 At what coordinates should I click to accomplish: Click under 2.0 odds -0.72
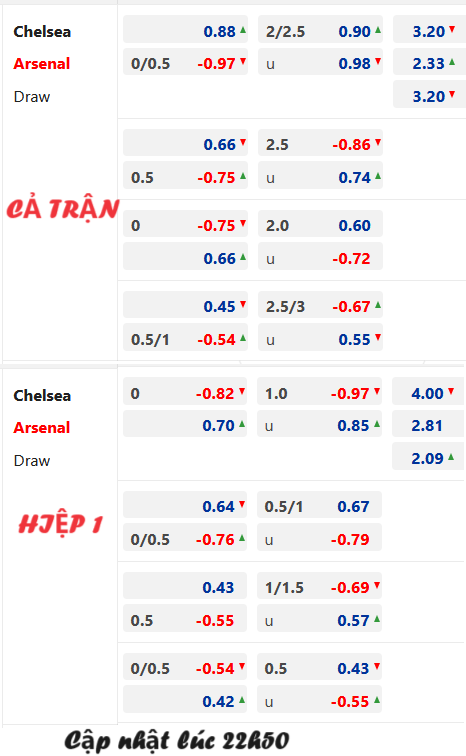[320, 258]
